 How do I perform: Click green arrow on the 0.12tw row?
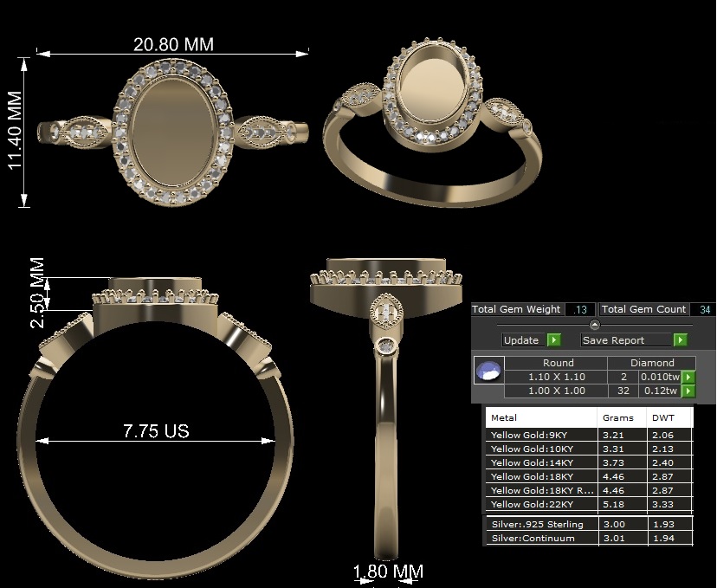[x=688, y=391]
